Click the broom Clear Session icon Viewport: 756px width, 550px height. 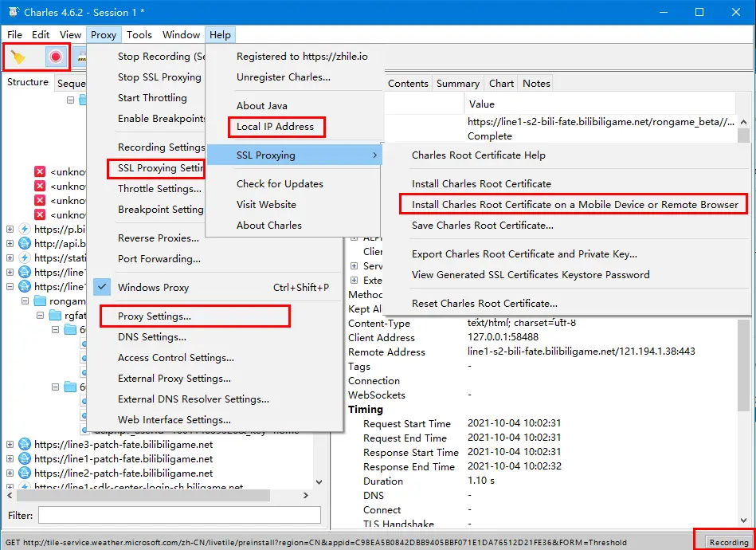coord(18,57)
